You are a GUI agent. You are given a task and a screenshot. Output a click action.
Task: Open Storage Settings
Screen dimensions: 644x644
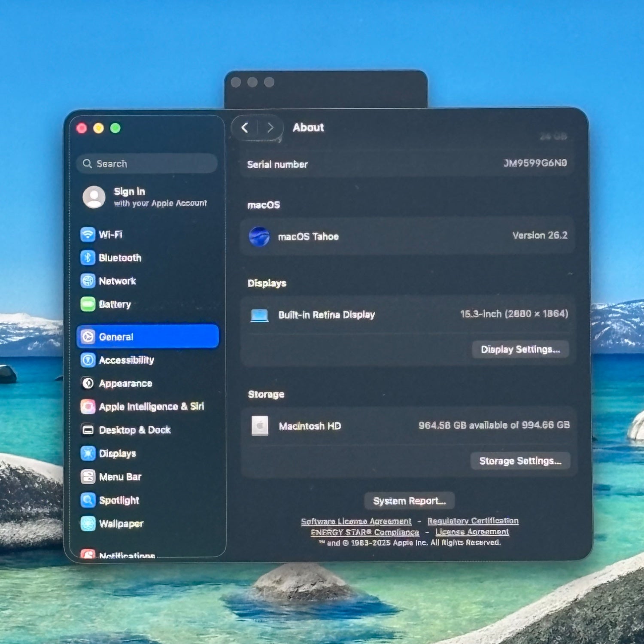coord(520,461)
